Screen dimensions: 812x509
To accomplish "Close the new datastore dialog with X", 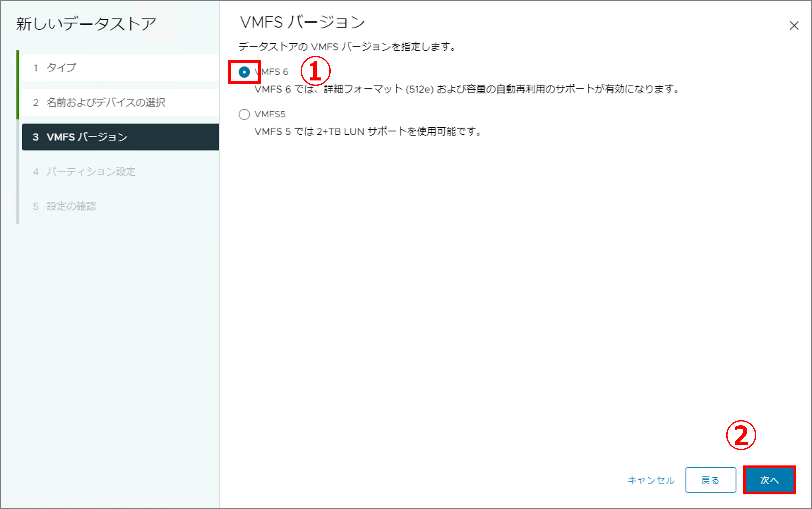I will tap(794, 26).
